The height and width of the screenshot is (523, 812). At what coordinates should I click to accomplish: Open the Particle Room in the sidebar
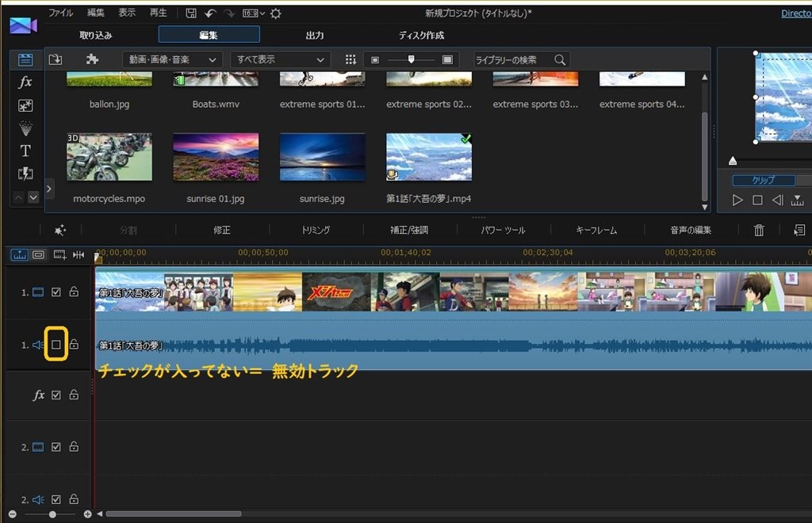[25, 127]
